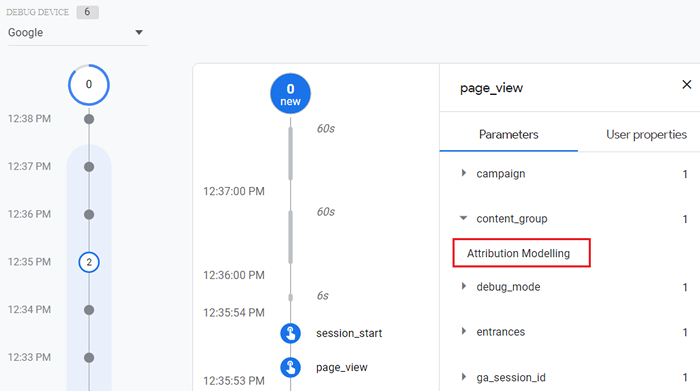Click the blue 0 new events circle
Image resolution: width=700 pixels, height=391 pixels.
[290, 94]
